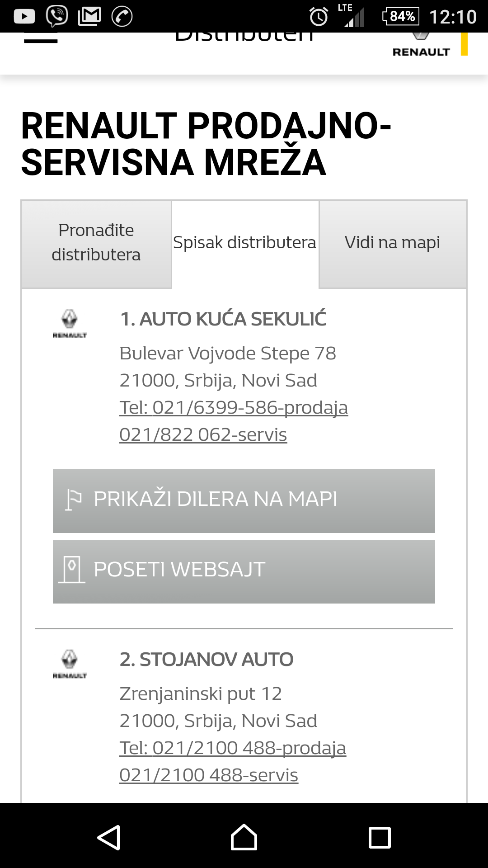Viewport: 488px width, 868px height.
Task: Open the Vidi na mapi tab
Action: (392, 243)
